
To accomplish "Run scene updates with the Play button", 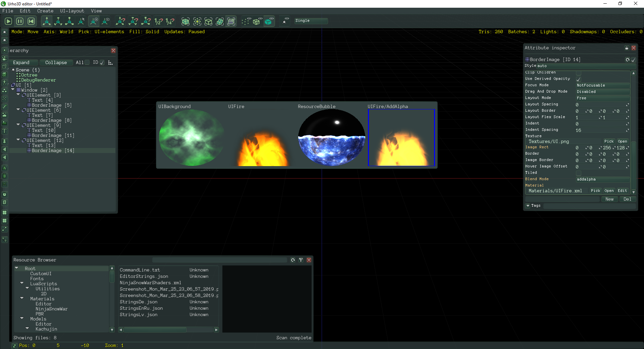I will tap(8, 21).
